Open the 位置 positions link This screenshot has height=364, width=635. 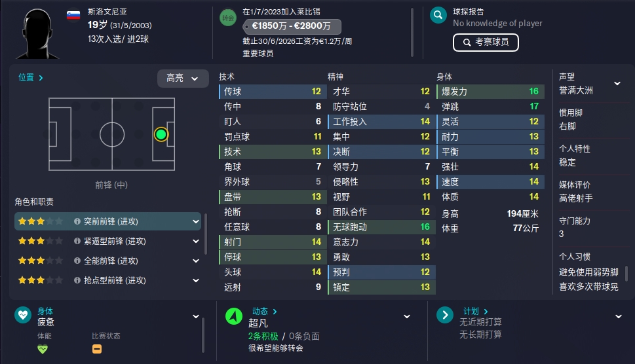(x=31, y=77)
